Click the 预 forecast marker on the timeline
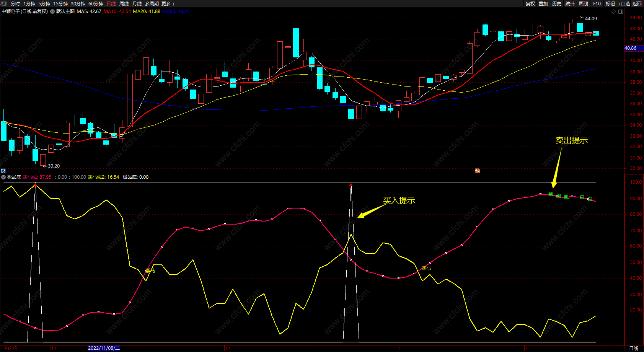This screenshot has width=644, height=352. 477,171
